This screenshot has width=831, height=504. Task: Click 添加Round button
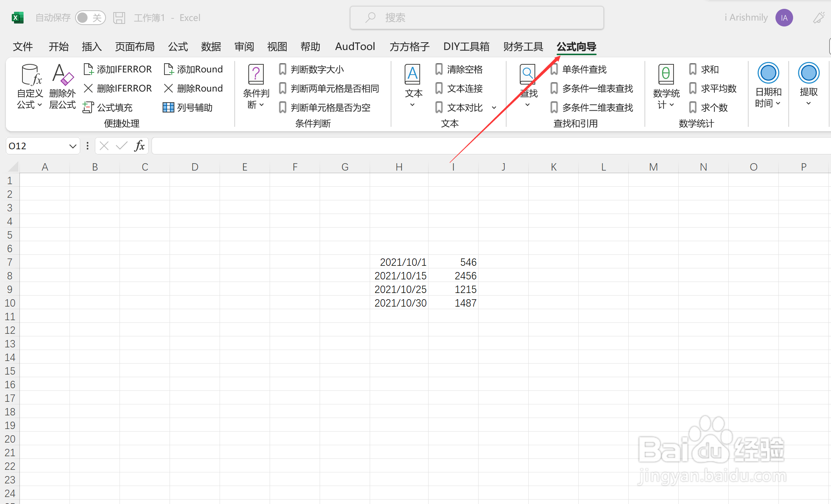pyautogui.click(x=193, y=69)
